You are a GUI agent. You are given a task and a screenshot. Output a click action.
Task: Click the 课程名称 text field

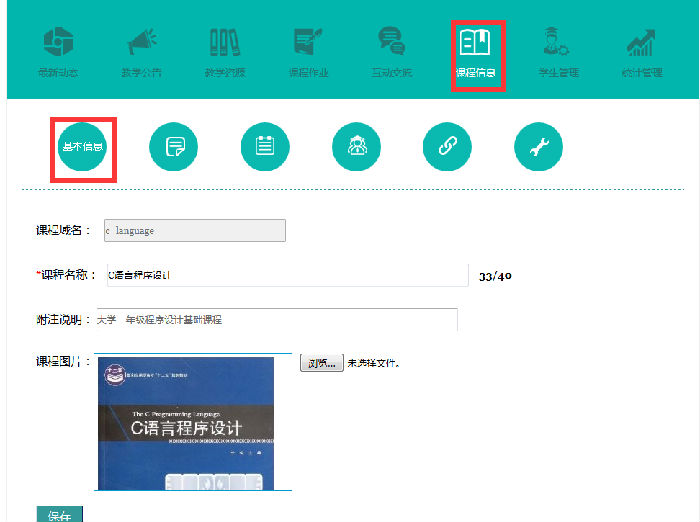coord(285,275)
